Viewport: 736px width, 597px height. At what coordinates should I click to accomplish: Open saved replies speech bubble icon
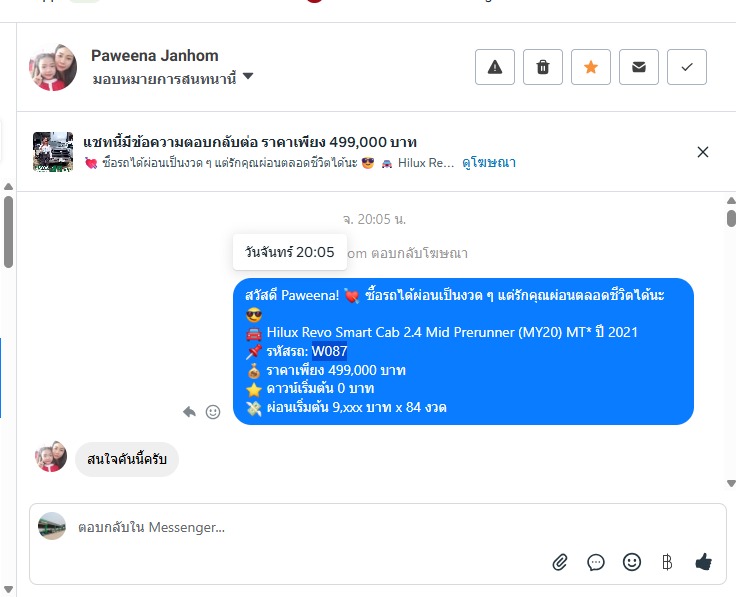pyautogui.click(x=596, y=562)
